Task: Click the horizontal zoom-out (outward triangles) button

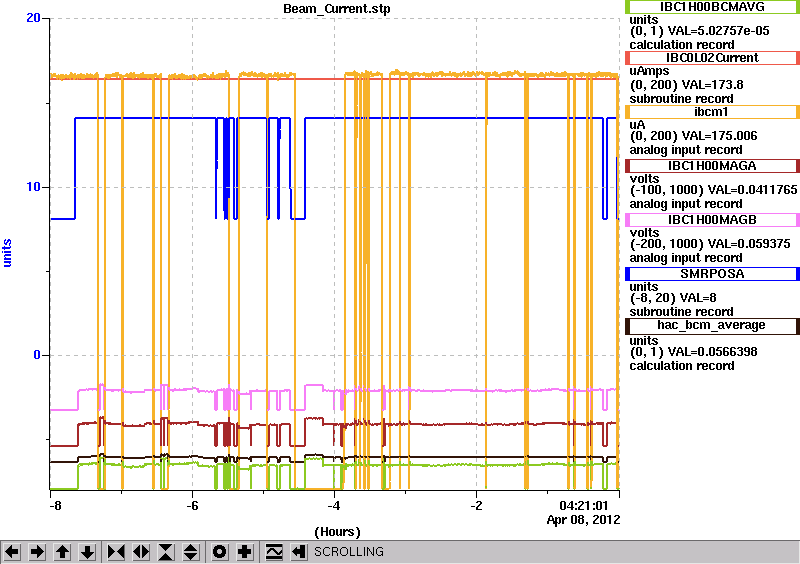Action: pos(141,552)
